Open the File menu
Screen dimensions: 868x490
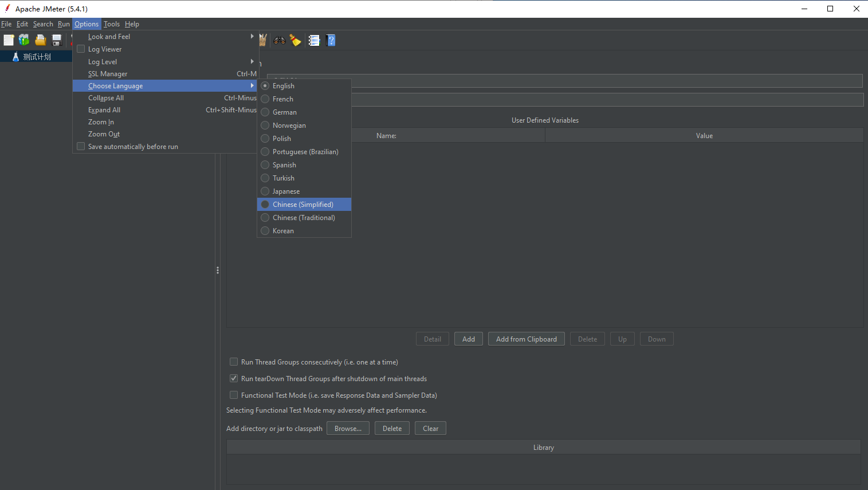tap(6, 24)
